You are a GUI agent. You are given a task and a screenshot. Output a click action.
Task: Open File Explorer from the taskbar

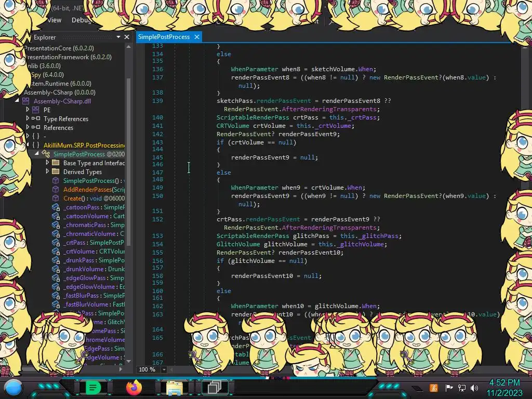(175, 388)
